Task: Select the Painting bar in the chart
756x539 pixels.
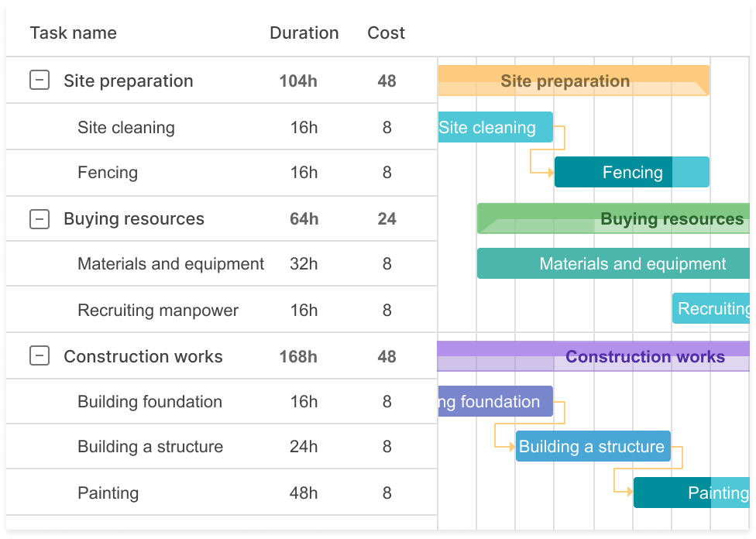Action: [x=692, y=493]
